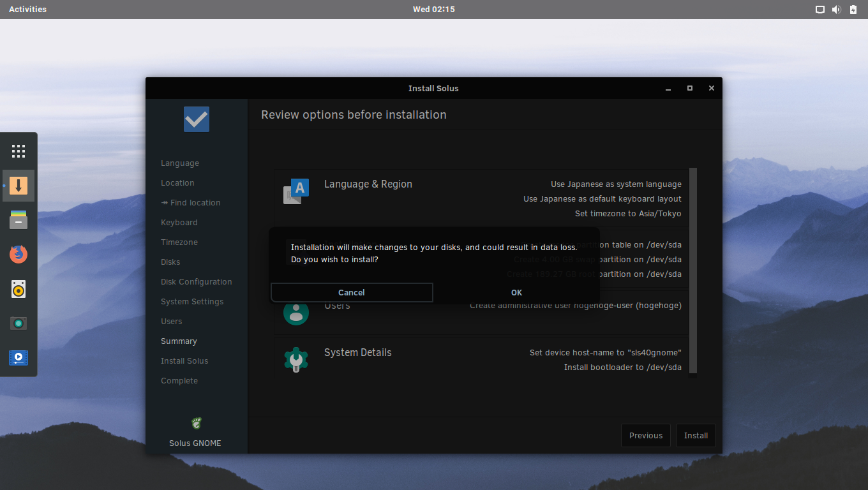This screenshot has width=868, height=490.
Task: Select Find location step in sidebar
Action: (x=191, y=203)
